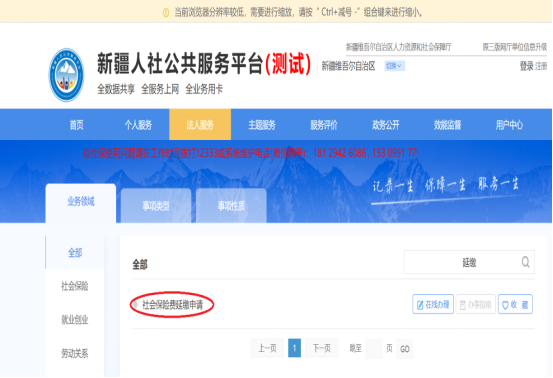Open the 服务评价 nav item
The image size is (553, 378).
(x=324, y=125)
